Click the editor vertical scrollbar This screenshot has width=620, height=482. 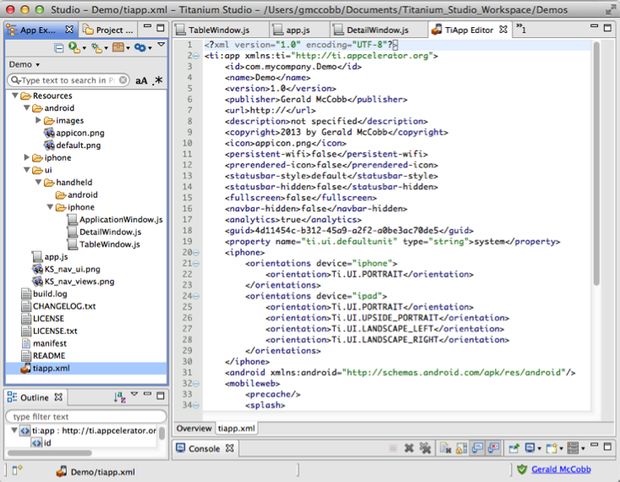click(x=596, y=163)
